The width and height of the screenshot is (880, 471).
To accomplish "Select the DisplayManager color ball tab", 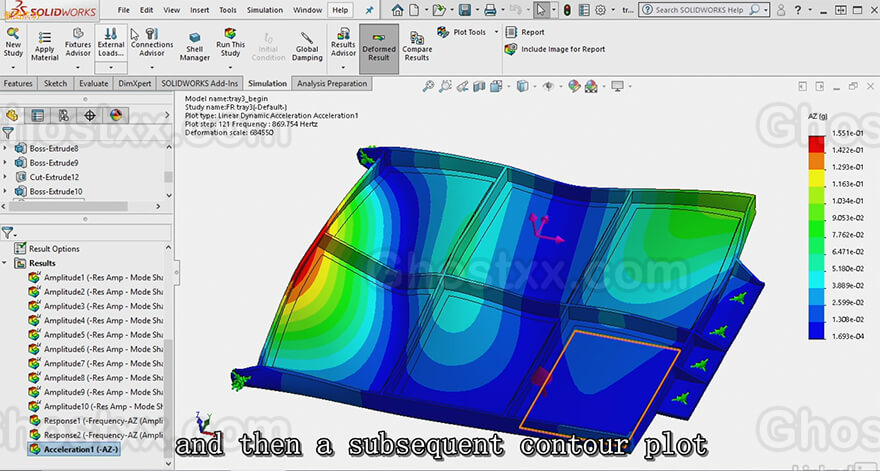I will pos(116,116).
